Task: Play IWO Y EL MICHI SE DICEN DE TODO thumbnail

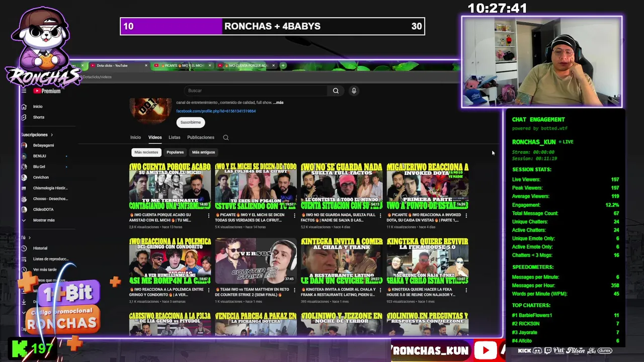Action: point(256,187)
